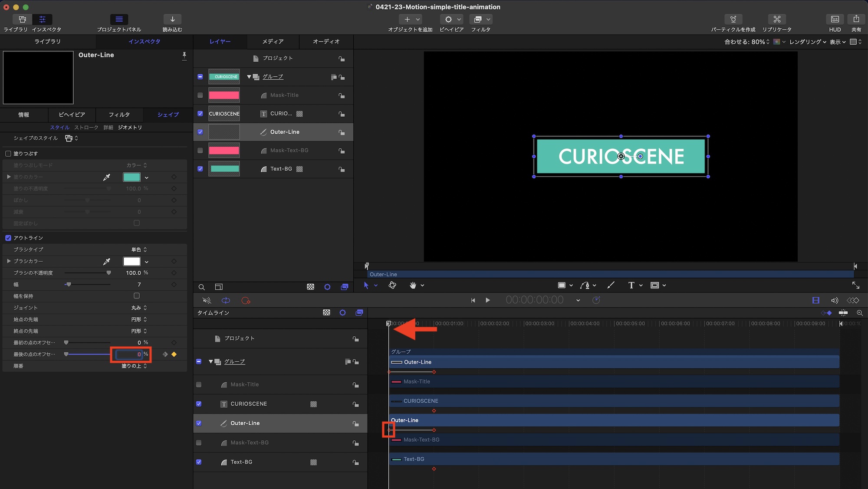The width and height of the screenshot is (868, 489).
Task: Switch to the Media (メディア) tab
Action: tap(273, 42)
